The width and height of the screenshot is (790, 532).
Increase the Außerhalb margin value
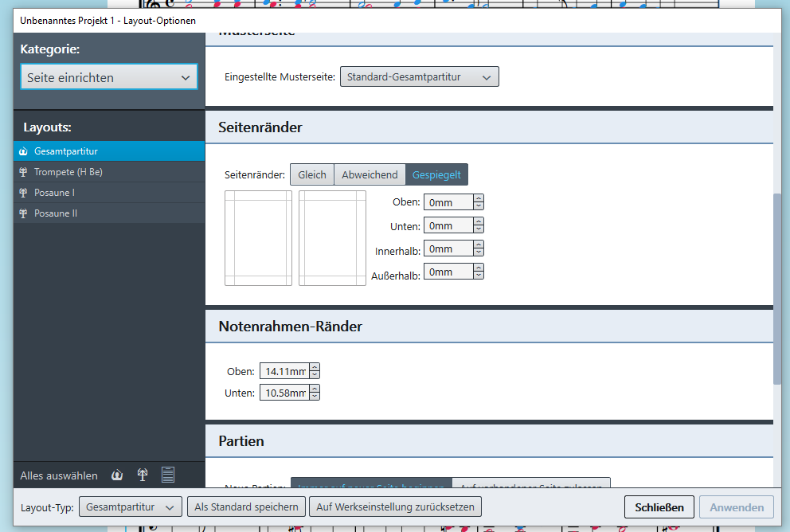pyautogui.click(x=479, y=268)
